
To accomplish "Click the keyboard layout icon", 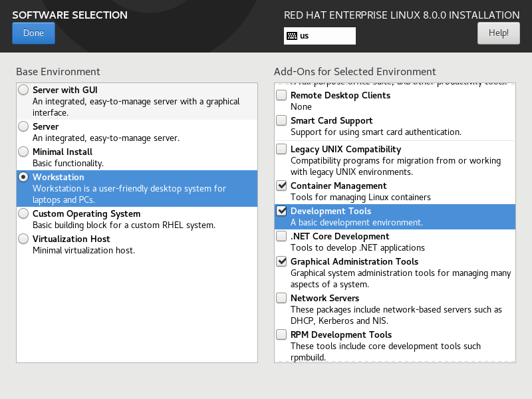I will pyautogui.click(x=291, y=36).
